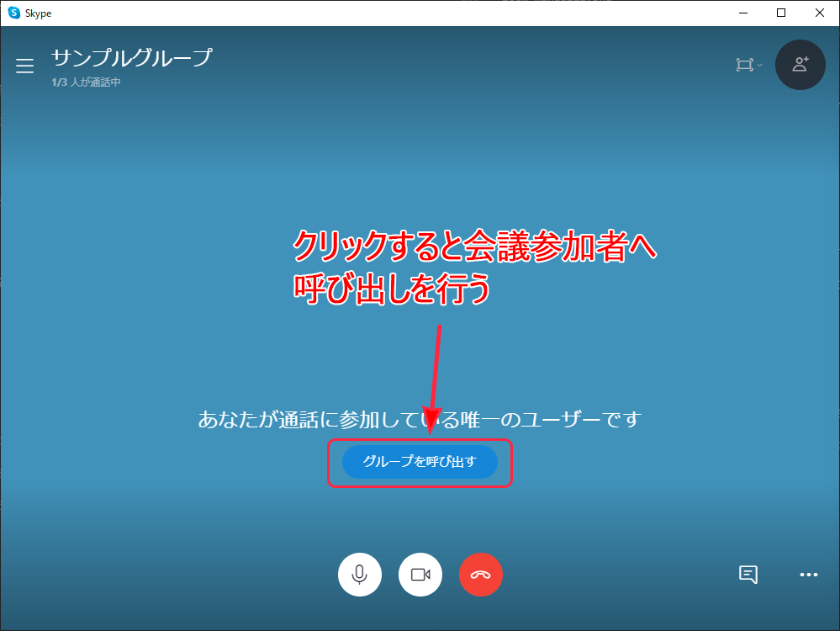Click the Skype title bar text
The height and width of the screenshot is (631, 840).
click(39, 13)
